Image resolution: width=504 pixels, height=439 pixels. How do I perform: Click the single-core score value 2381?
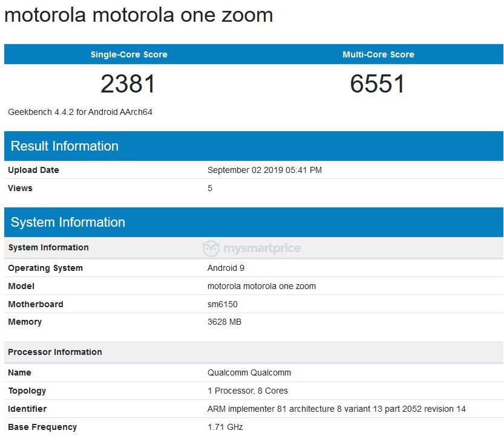tap(128, 84)
